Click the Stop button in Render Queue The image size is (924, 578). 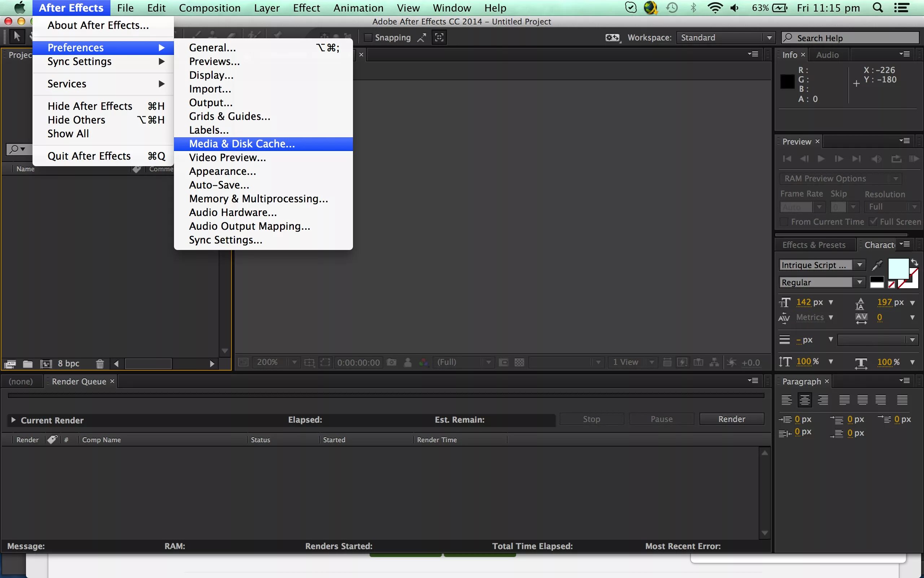click(592, 419)
